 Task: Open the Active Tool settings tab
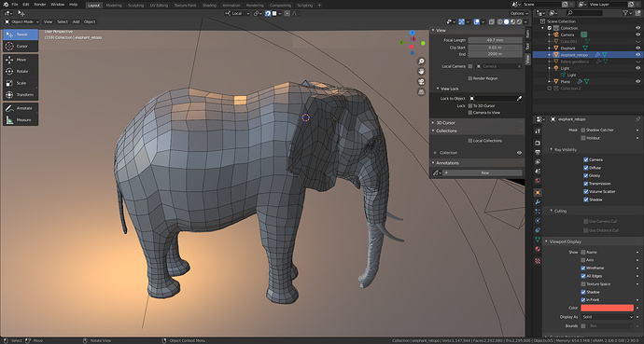pyautogui.click(x=538, y=131)
